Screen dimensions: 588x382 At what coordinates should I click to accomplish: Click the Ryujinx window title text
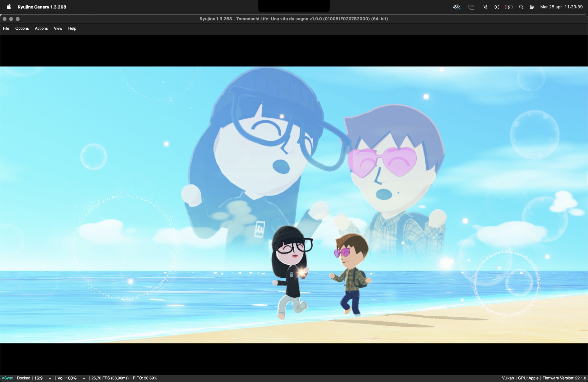point(294,19)
